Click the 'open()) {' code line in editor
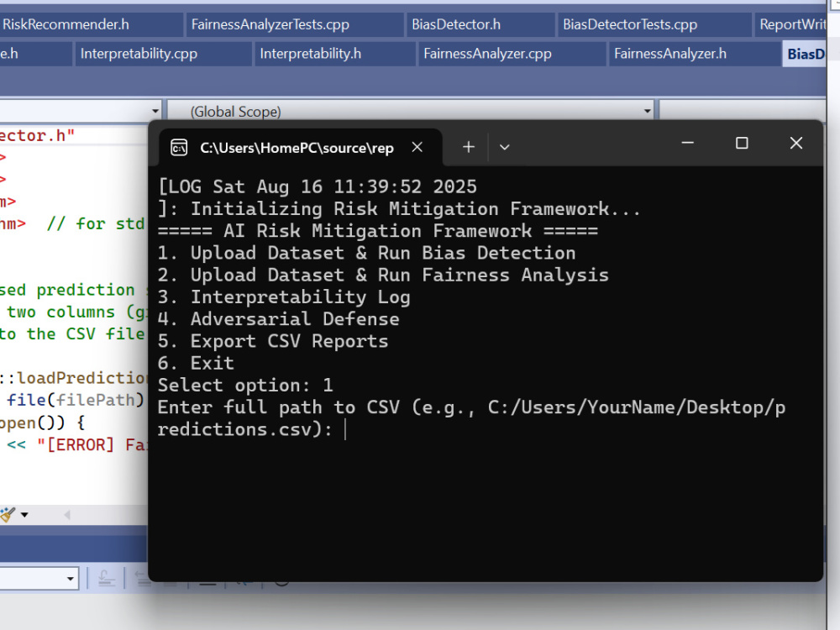 point(42,423)
